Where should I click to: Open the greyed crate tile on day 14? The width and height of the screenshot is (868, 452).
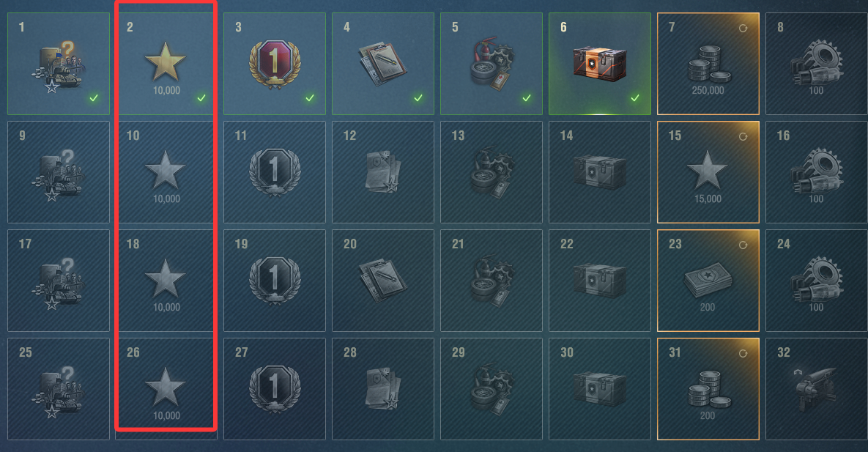(x=599, y=171)
